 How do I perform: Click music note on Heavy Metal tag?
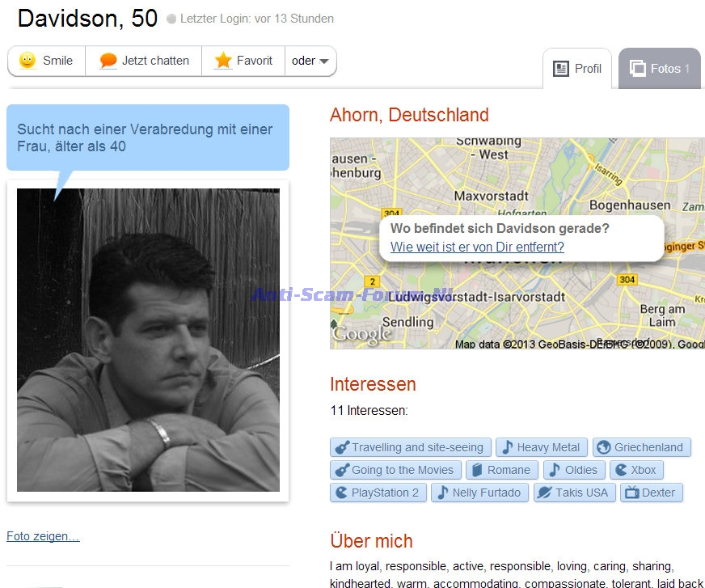pos(507,447)
